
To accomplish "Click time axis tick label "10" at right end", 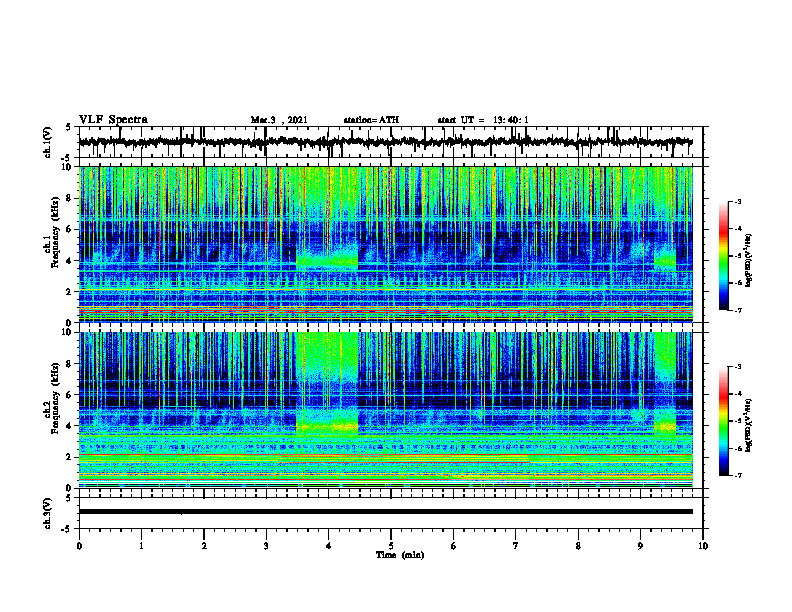I will pyautogui.click(x=703, y=546).
